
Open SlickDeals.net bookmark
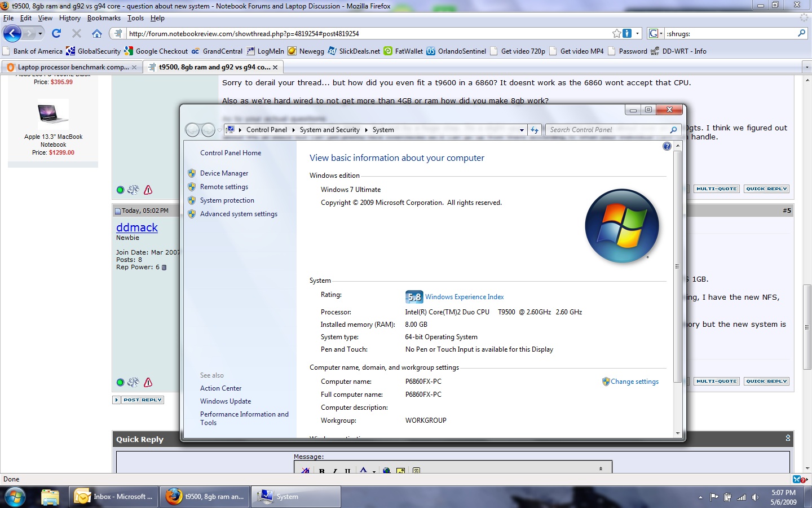pyautogui.click(x=354, y=51)
